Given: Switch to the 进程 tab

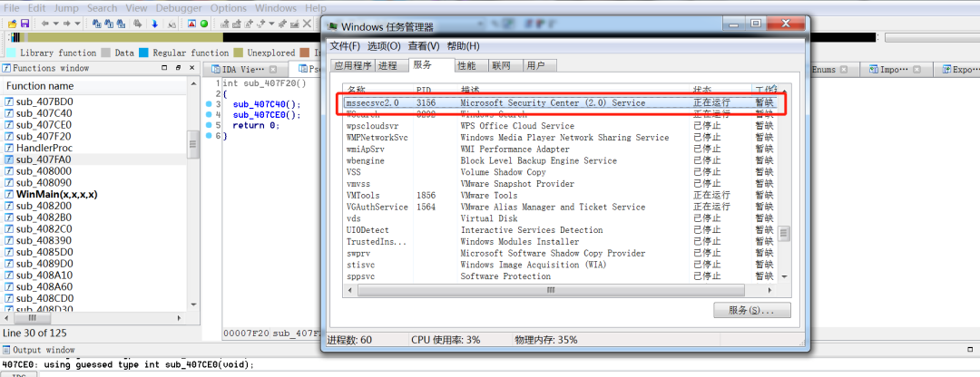Looking at the screenshot, I should click(x=387, y=66).
